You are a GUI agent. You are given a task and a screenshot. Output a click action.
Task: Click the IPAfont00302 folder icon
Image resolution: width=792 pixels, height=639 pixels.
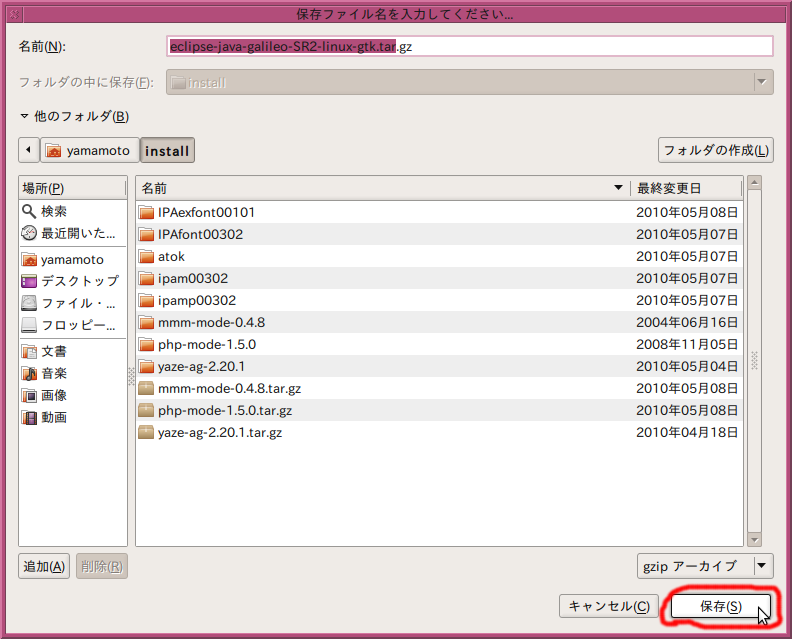[146, 234]
